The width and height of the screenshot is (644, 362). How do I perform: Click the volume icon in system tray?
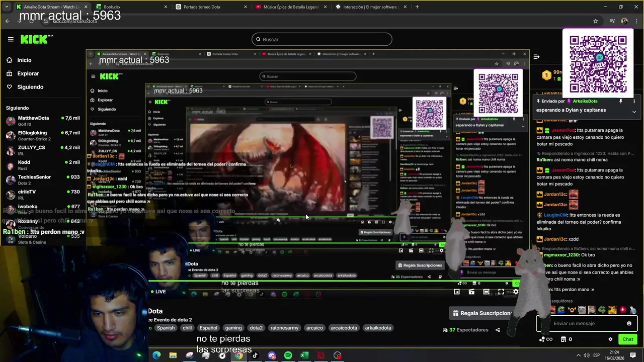(x=587, y=355)
